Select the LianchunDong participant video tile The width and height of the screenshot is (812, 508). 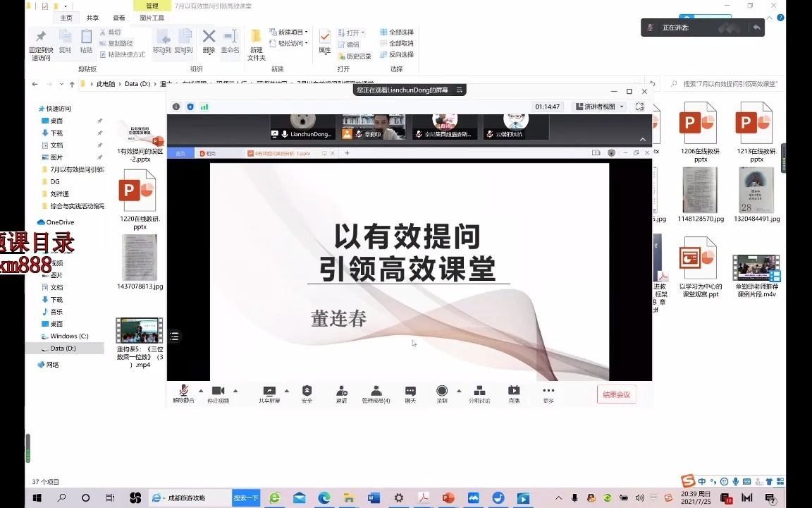[x=302, y=127]
